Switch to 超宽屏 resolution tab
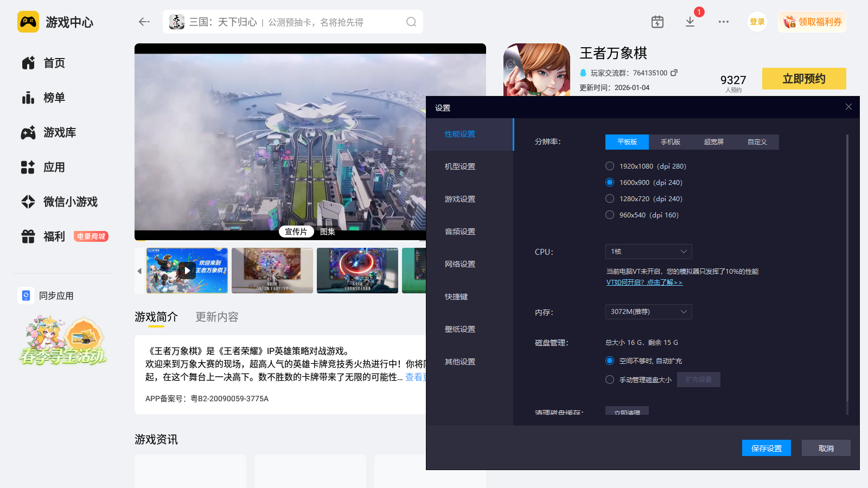Screen dimensions: 868x488 [x=714, y=142]
